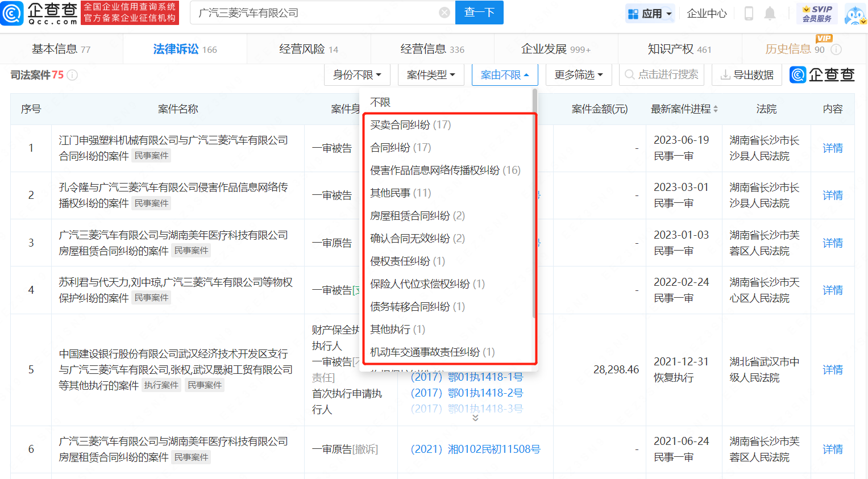Open case number (2021)湘0102民初11508号
The height and width of the screenshot is (479, 868).
point(475,449)
